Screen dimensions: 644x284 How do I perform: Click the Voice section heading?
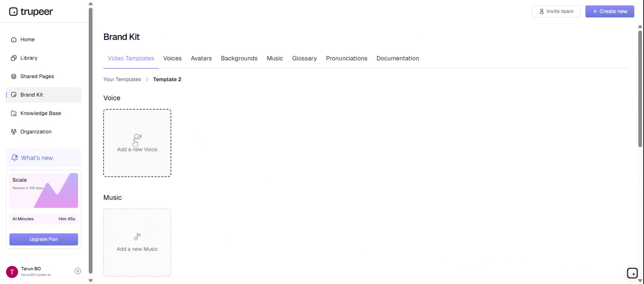112,98
